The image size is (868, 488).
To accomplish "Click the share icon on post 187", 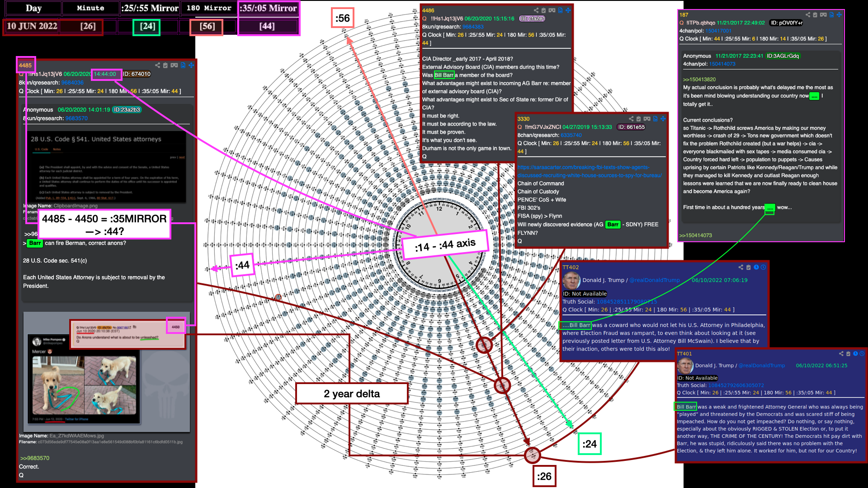I will (807, 15).
